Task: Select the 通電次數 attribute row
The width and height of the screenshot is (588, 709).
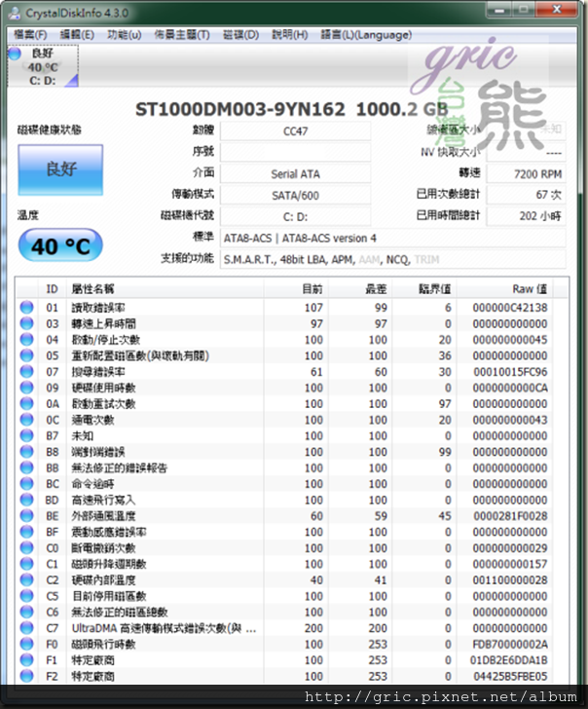Action: coord(287,420)
